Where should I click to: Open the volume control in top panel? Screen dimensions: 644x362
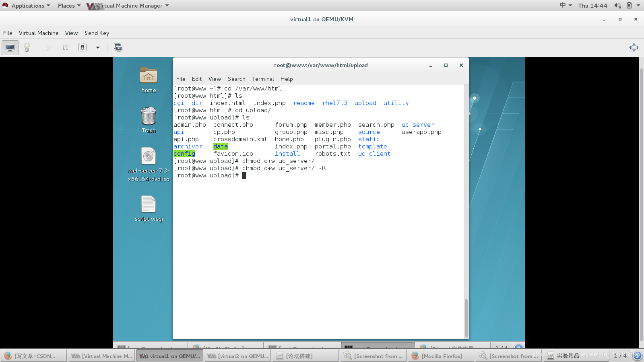pos(617,5)
